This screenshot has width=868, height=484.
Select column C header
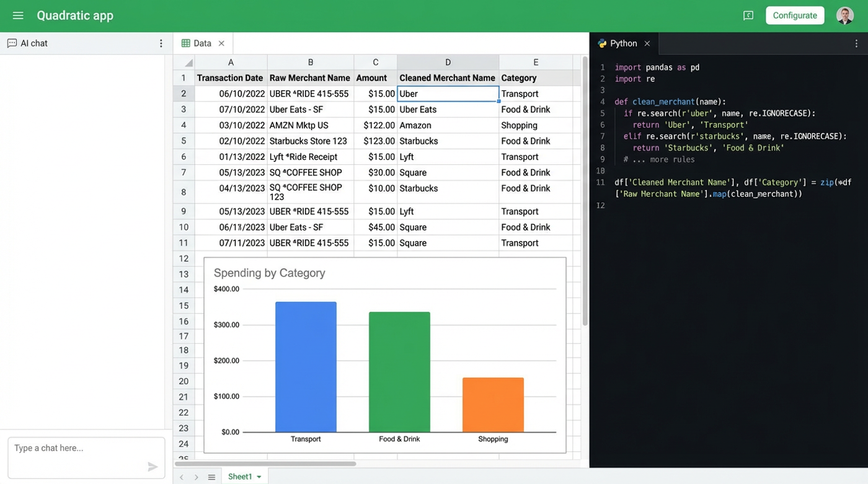(375, 62)
